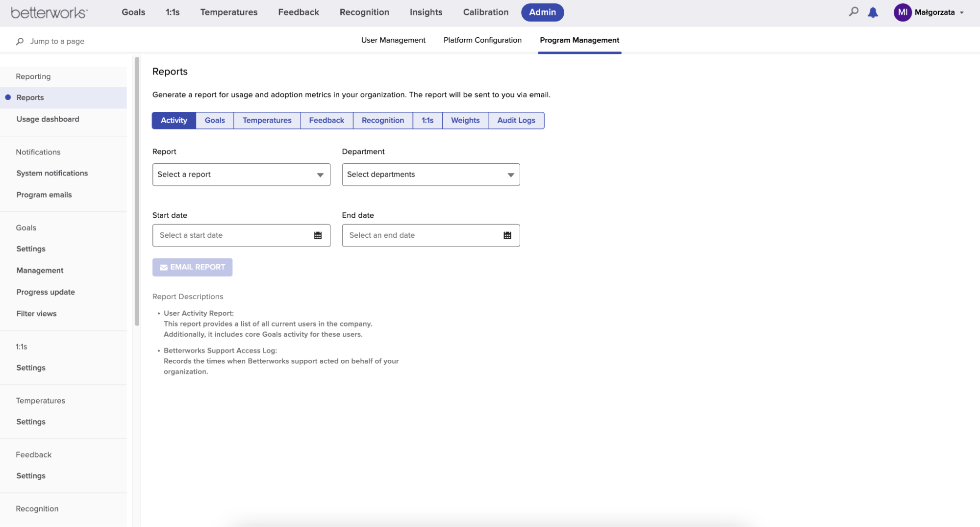
Task: Go to Insights in top navigation
Action: click(426, 12)
